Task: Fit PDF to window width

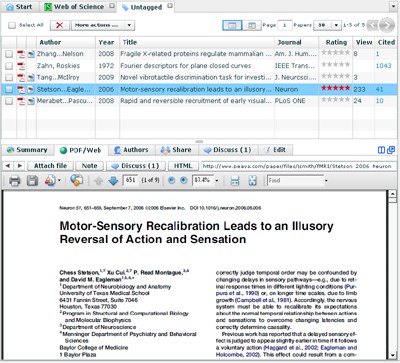Action: point(235,181)
